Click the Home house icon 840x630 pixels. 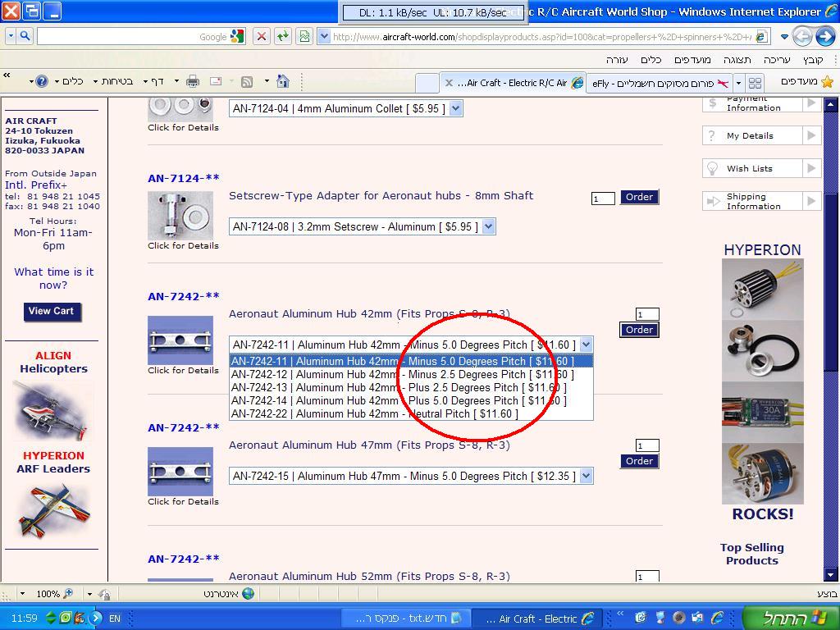(283, 81)
